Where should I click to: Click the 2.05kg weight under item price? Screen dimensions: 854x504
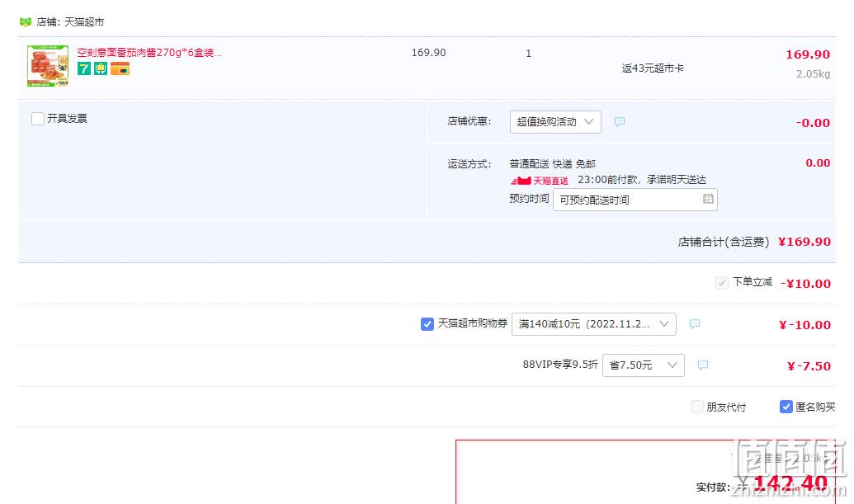point(813,74)
